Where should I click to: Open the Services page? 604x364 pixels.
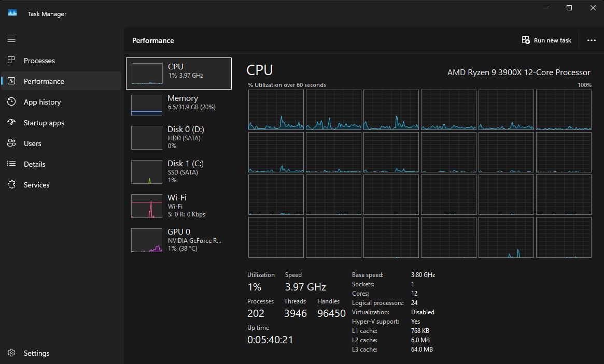pyautogui.click(x=61, y=185)
